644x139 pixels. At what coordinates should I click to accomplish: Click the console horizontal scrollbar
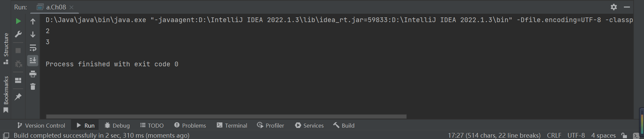coord(226,117)
